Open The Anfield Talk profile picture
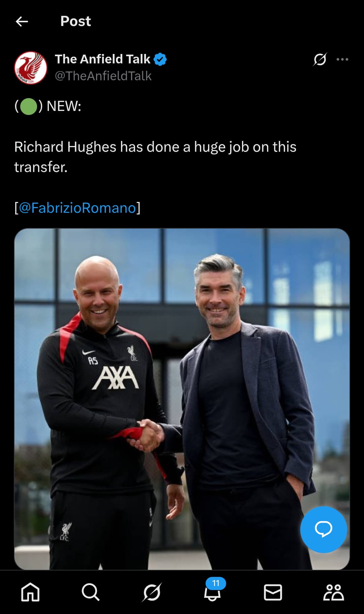This screenshot has width=364, height=614. [31, 68]
